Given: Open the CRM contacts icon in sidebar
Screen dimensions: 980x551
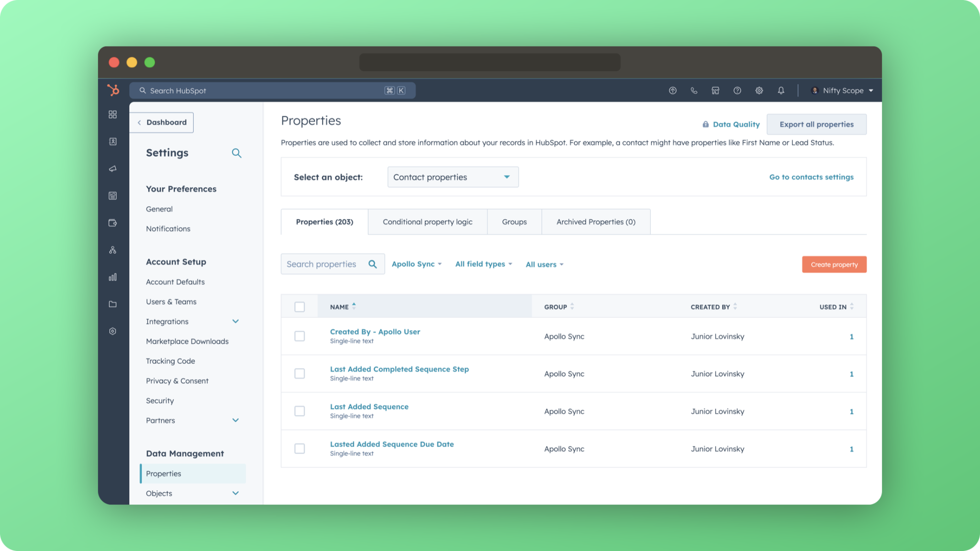Looking at the screenshot, I should (x=113, y=141).
